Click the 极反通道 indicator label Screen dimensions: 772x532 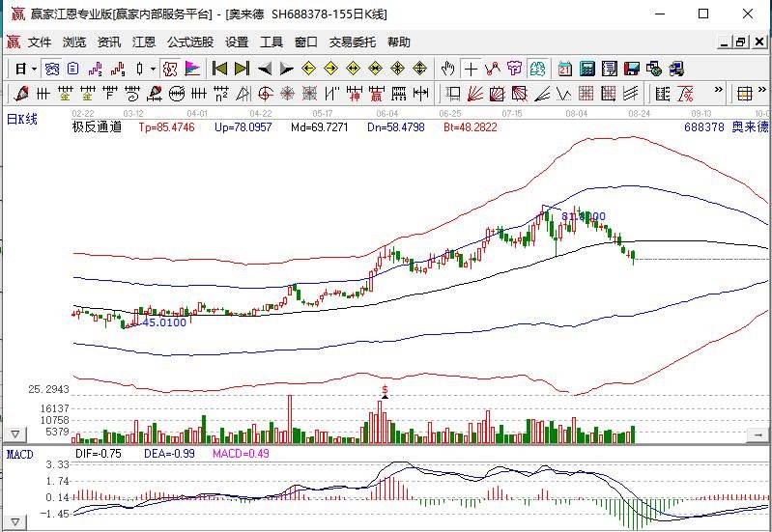[97, 127]
